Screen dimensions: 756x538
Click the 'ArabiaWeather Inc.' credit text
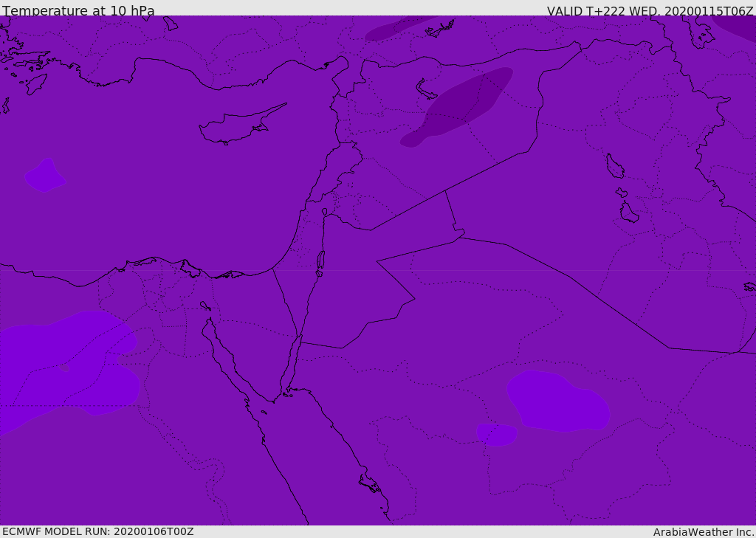tap(704, 532)
